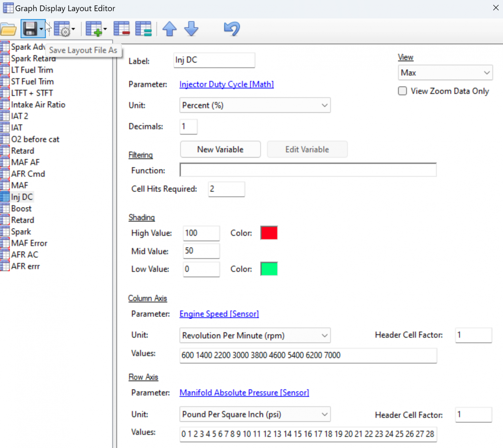Image resolution: width=503 pixels, height=448 pixels.
Task: Open layout file with folder icon
Action: coord(8,29)
